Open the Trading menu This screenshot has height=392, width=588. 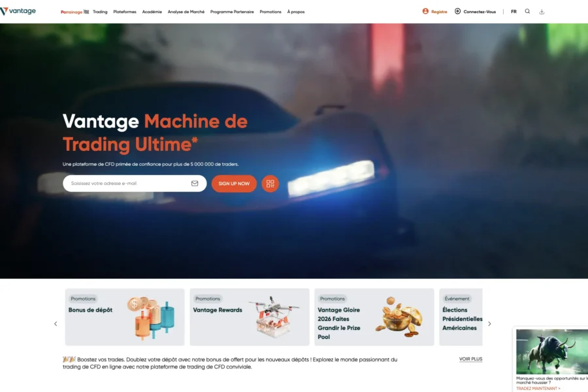(x=100, y=12)
